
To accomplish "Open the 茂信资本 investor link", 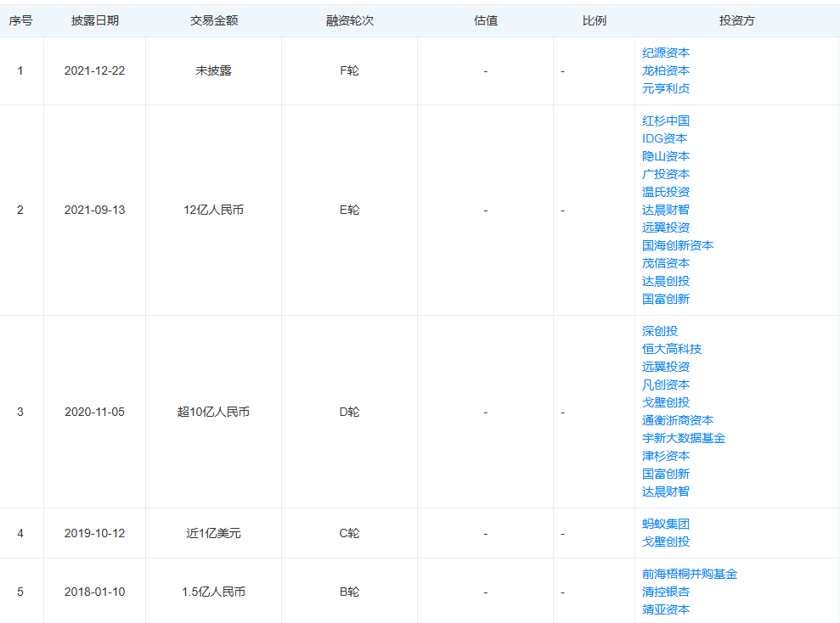I will pos(665,263).
